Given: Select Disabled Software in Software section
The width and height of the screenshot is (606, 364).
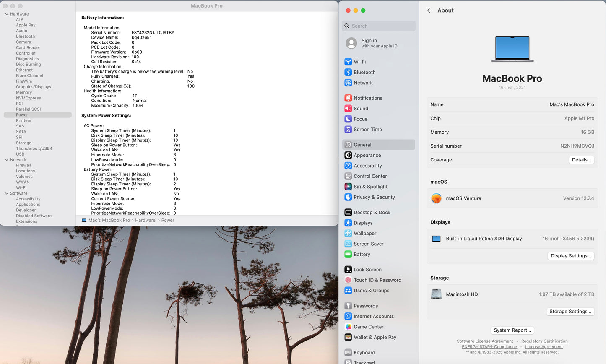Looking at the screenshot, I should coord(34,216).
